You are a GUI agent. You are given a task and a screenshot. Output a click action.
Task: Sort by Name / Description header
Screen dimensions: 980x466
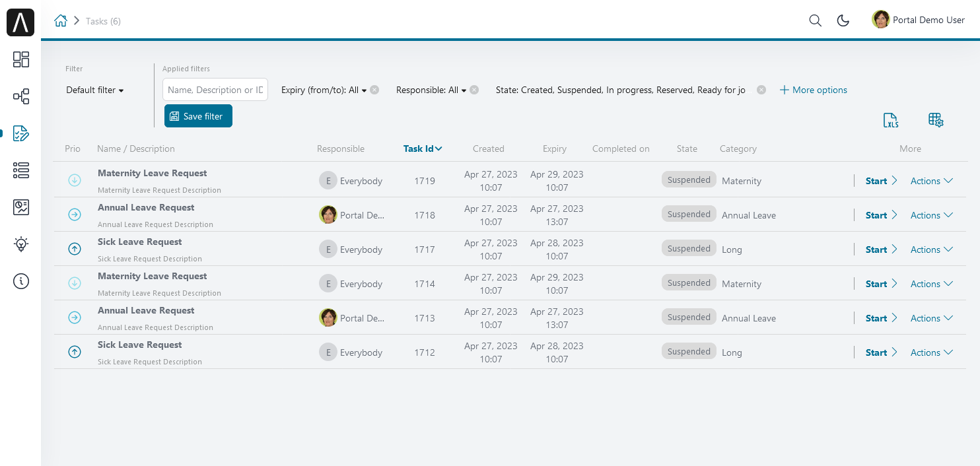(x=136, y=149)
